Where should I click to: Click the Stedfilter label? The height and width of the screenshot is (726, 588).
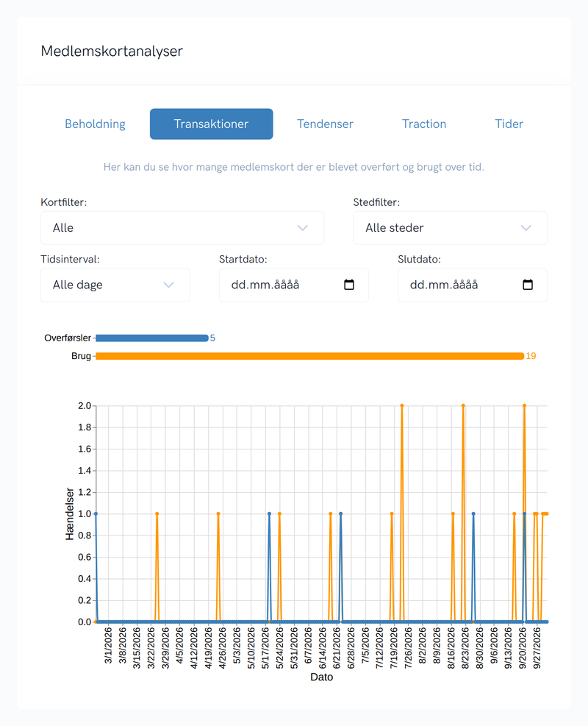coord(376,202)
